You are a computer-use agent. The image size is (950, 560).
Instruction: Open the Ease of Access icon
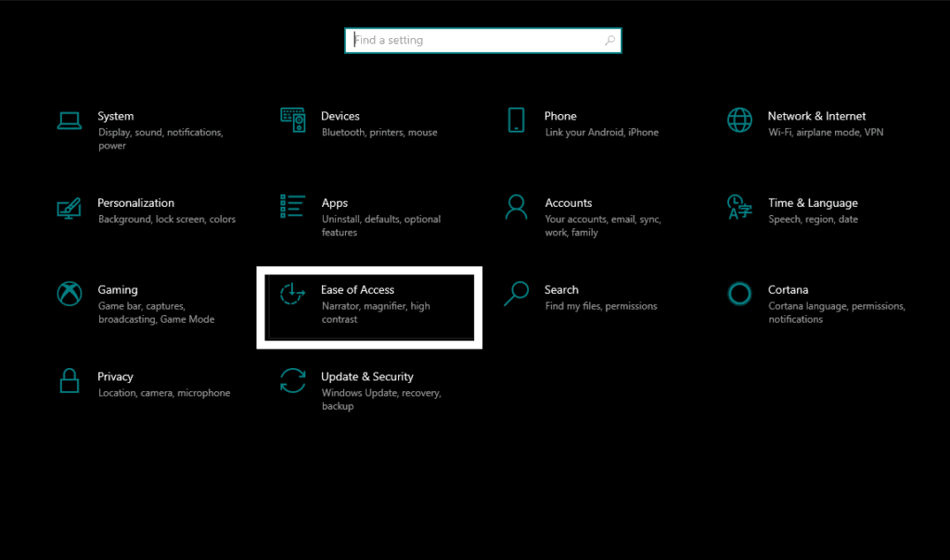click(x=293, y=294)
